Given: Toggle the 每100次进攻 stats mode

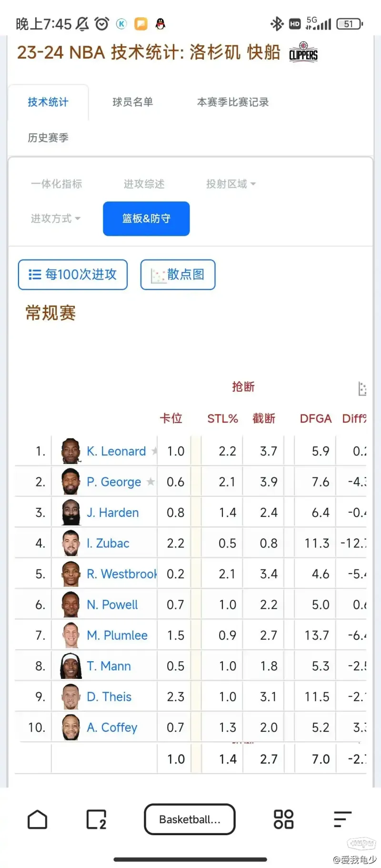Looking at the screenshot, I should point(73,274).
